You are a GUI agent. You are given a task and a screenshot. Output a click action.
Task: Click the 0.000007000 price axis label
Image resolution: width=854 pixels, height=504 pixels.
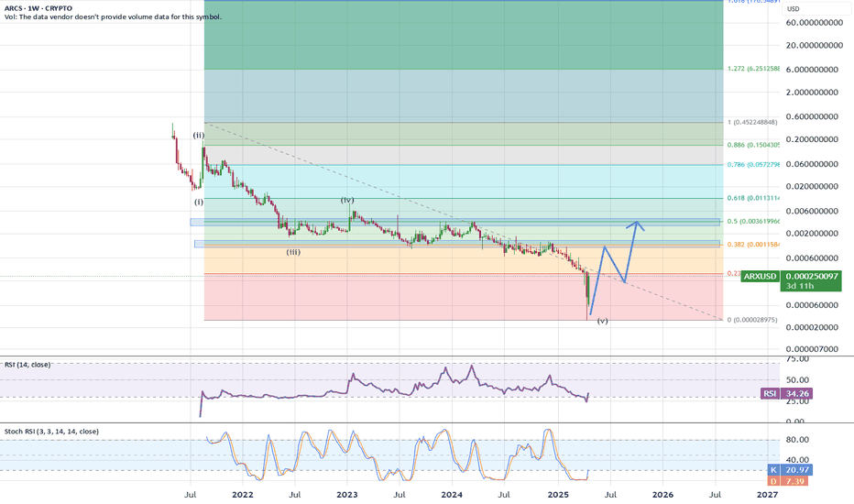coord(812,349)
